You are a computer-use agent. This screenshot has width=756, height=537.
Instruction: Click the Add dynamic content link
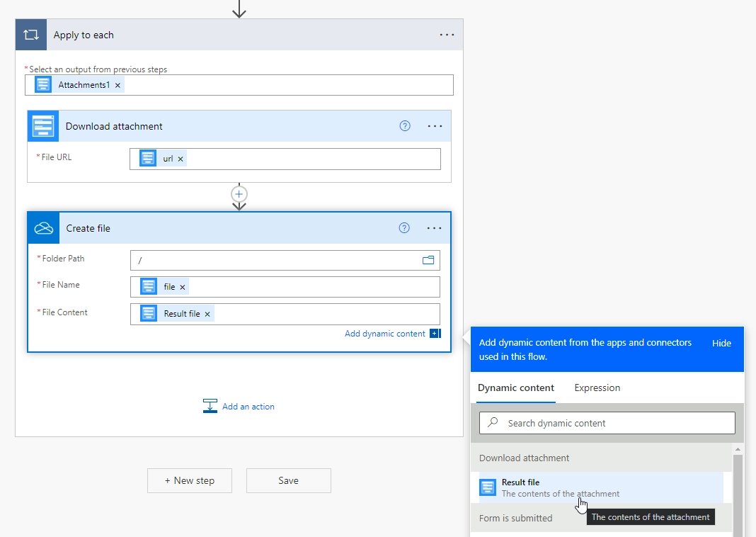tap(385, 334)
